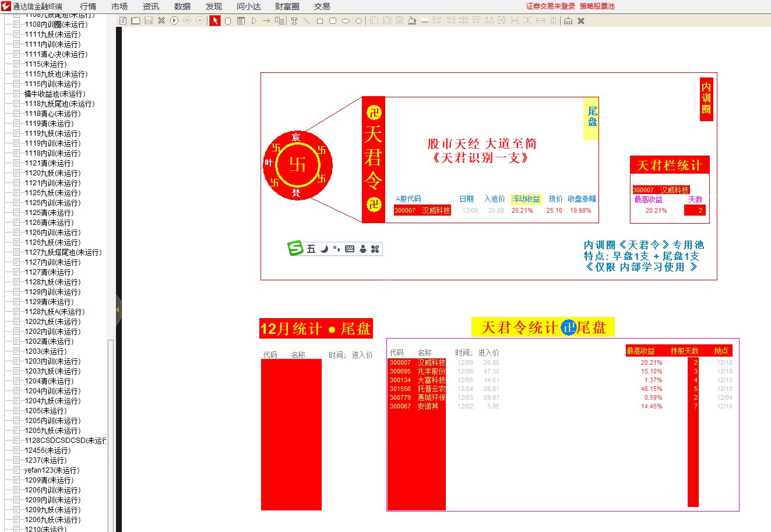Click the 策略股票池 link

click(x=597, y=6)
